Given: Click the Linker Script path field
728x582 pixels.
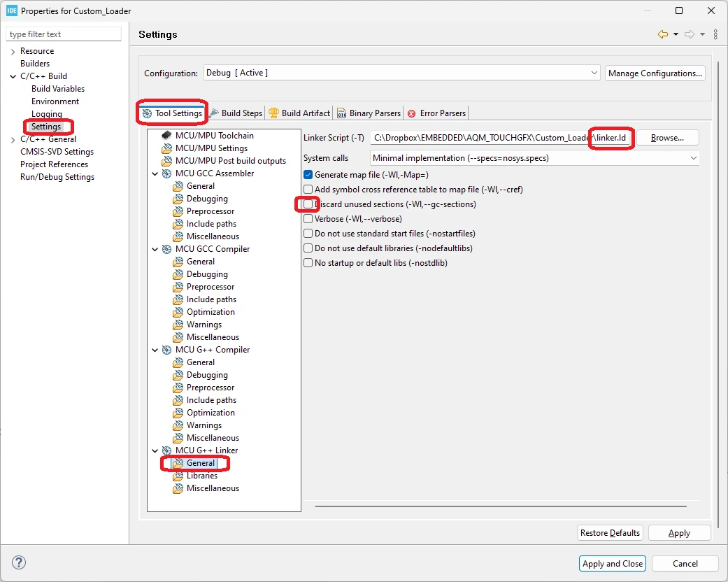Looking at the screenshot, I should click(x=502, y=138).
